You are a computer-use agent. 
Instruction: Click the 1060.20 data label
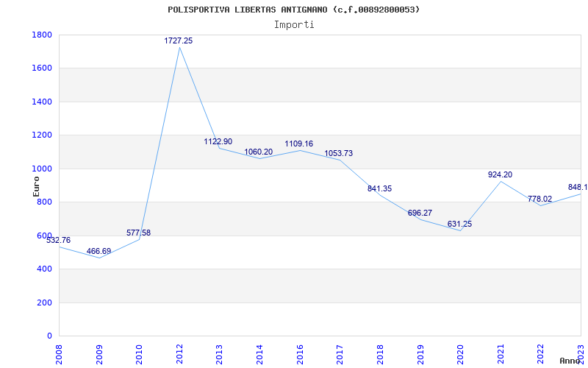click(259, 152)
